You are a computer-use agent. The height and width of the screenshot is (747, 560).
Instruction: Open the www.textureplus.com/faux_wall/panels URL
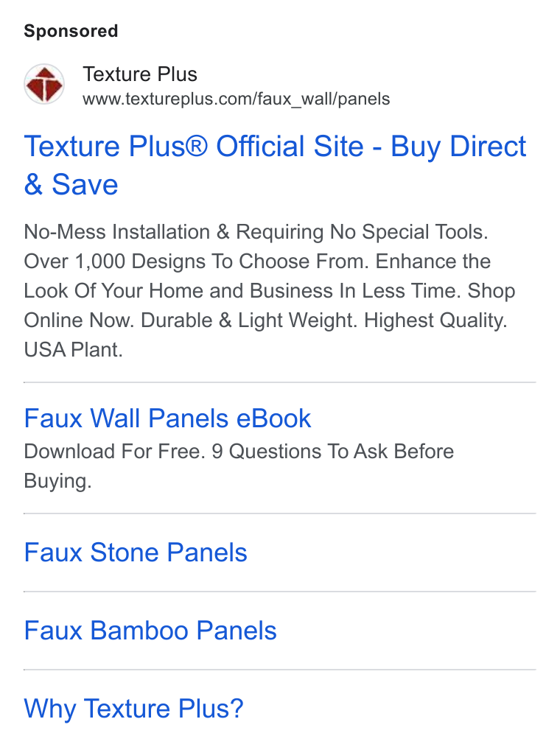(236, 99)
